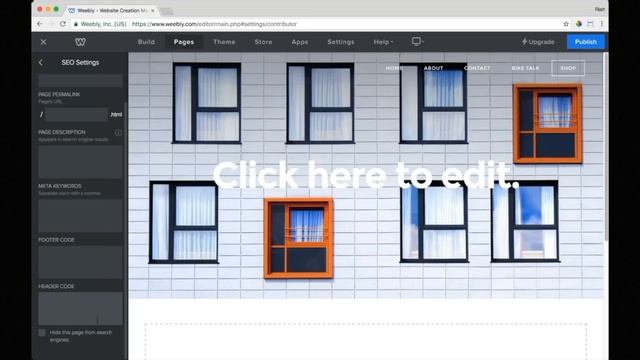This screenshot has height=360, width=640.
Task: Bookmark this page with star icon
Action: click(566, 24)
